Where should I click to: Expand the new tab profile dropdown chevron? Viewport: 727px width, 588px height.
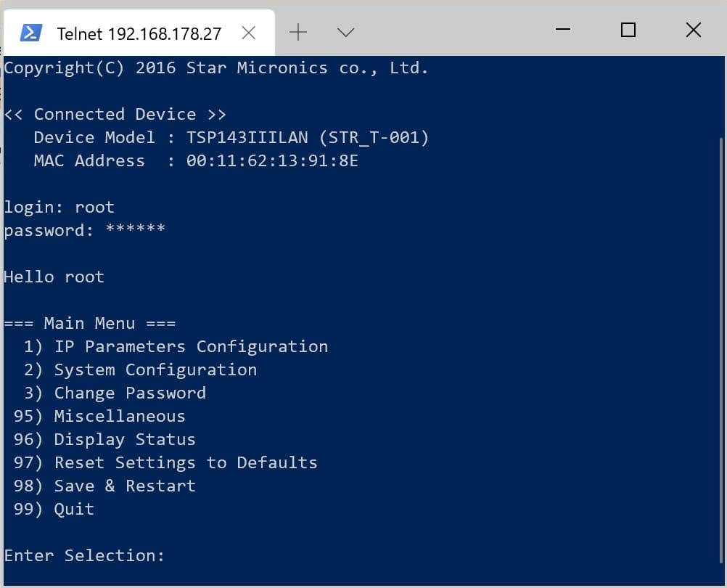coord(346,33)
